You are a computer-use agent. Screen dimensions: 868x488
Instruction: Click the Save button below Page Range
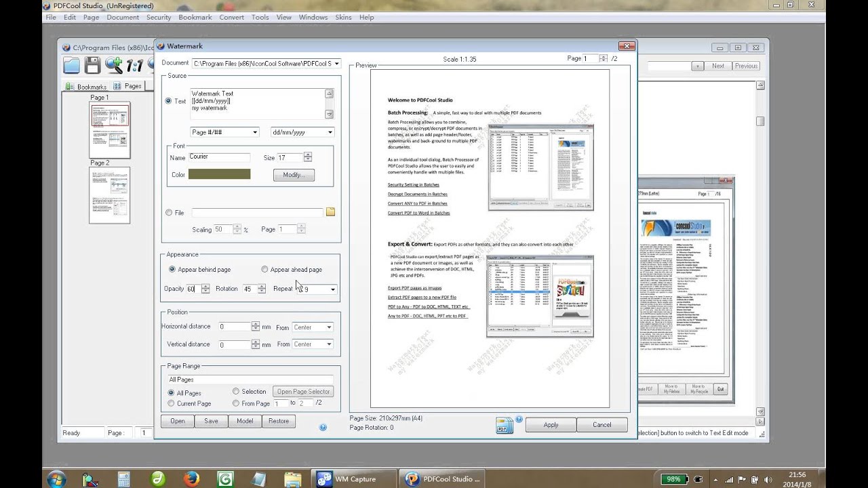pyautogui.click(x=211, y=421)
